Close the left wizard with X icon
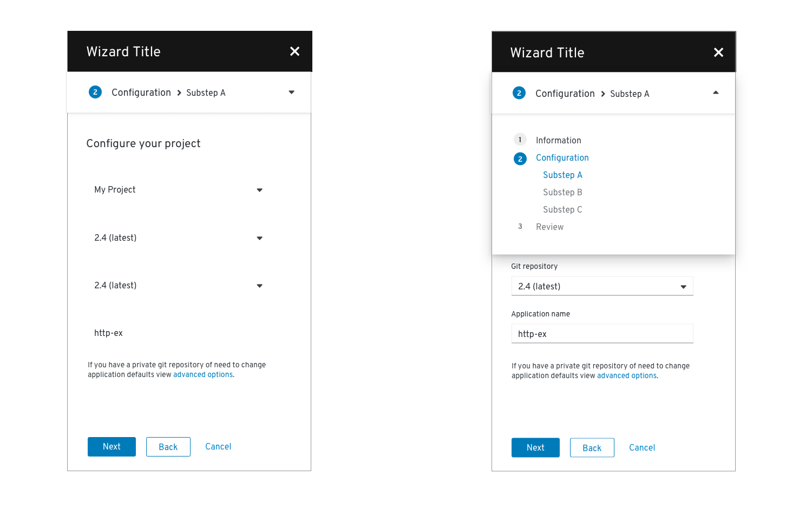Image resolution: width=812 pixels, height=509 pixels. click(294, 51)
